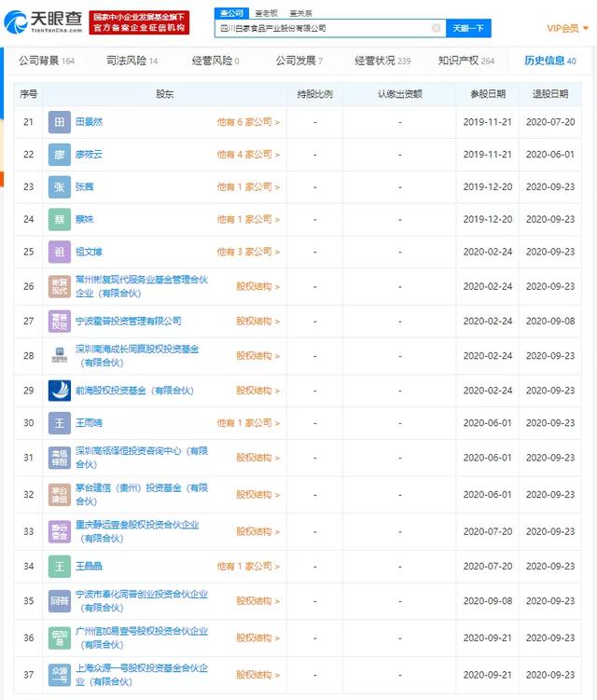The height and width of the screenshot is (700, 597).
Task: Open 股权结构 for row 26
Action: point(257,286)
